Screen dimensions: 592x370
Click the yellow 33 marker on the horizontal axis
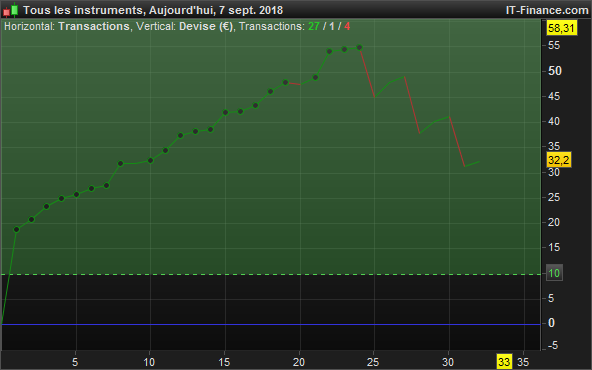point(504,362)
